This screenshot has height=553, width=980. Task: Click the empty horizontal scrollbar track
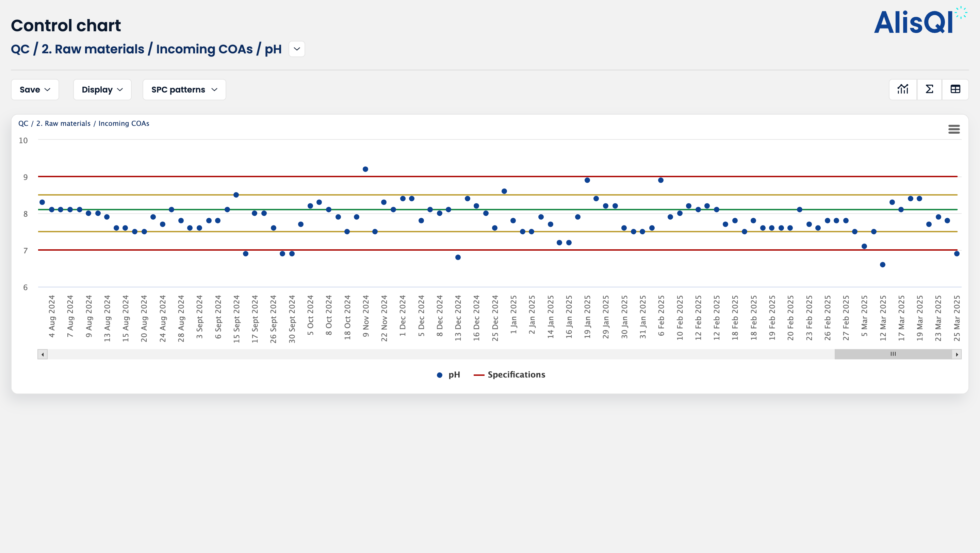pos(441,354)
